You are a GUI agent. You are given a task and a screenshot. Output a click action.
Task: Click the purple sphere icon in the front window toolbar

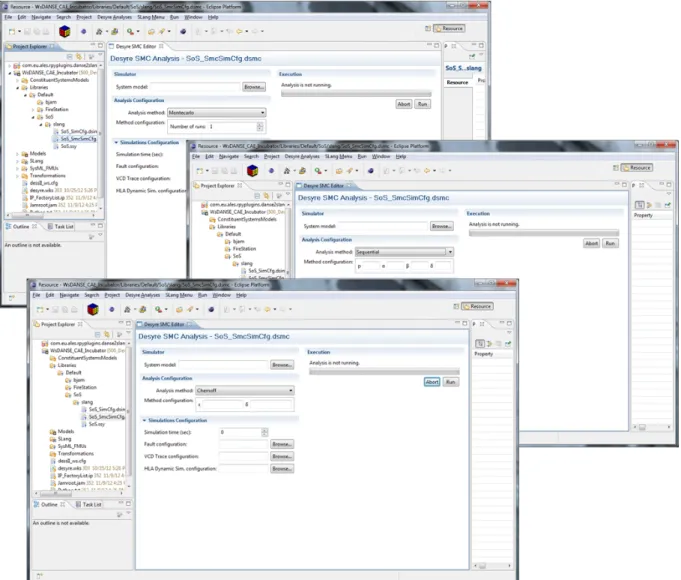pyautogui.click(x=112, y=309)
